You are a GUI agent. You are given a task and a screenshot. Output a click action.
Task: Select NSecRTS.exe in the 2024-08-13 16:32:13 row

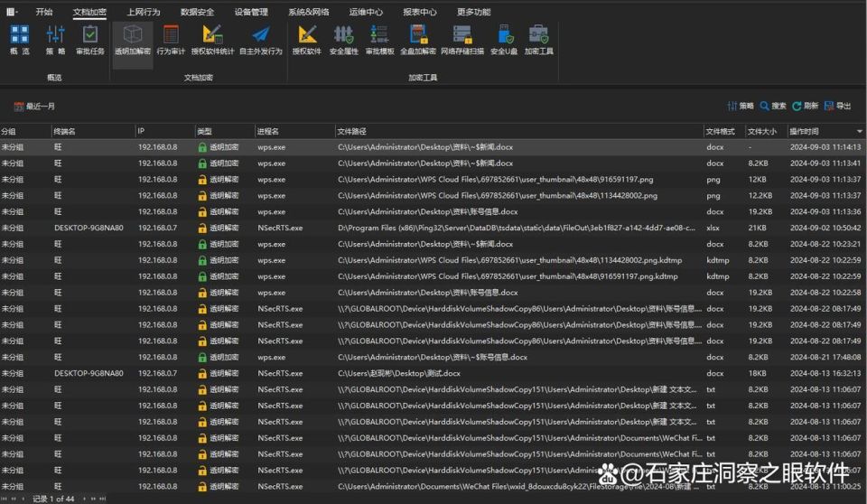280,373
